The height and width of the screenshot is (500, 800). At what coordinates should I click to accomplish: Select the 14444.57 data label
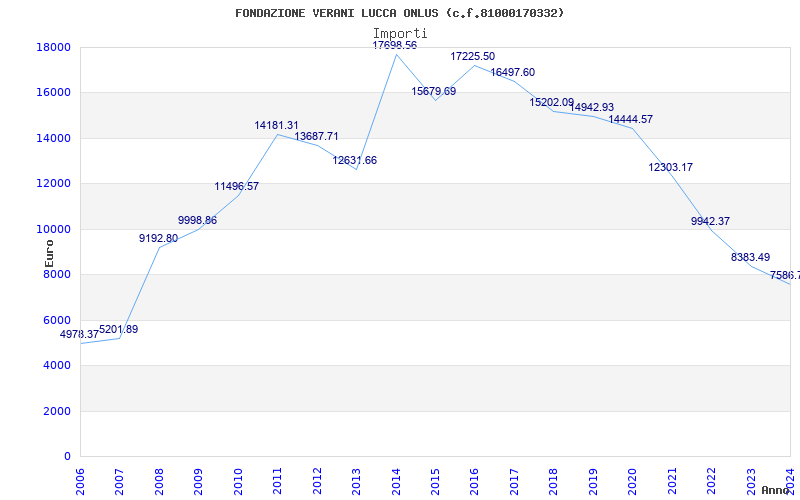[631, 119]
